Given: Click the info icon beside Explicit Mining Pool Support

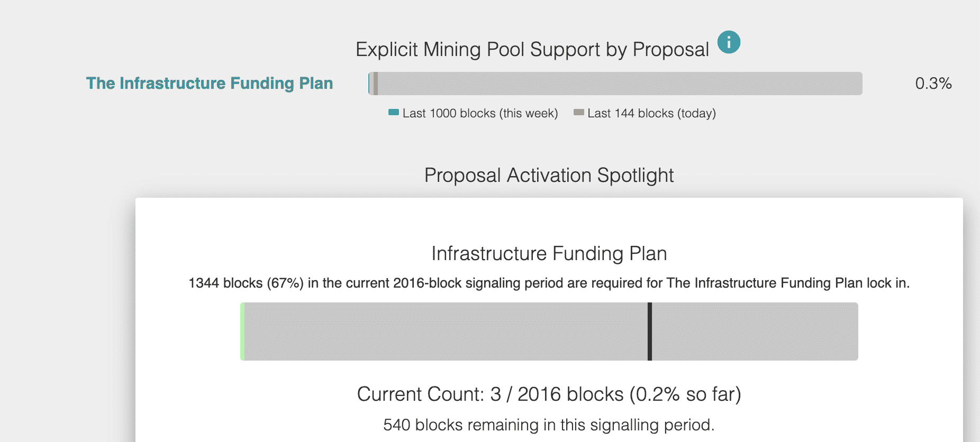Looking at the screenshot, I should click(x=729, y=42).
